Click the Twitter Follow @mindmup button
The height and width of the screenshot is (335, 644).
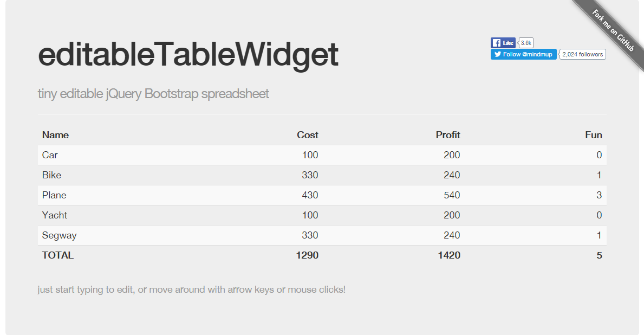(x=524, y=54)
